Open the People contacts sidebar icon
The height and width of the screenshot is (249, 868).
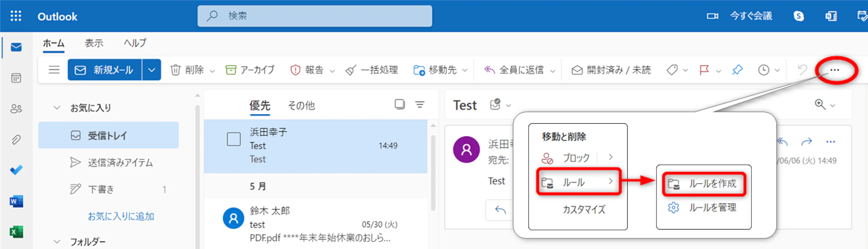pyautogui.click(x=16, y=109)
